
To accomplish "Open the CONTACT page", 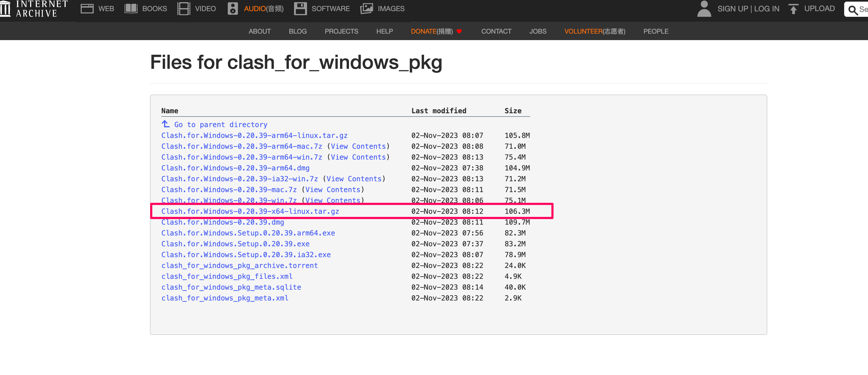I will coord(496,31).
